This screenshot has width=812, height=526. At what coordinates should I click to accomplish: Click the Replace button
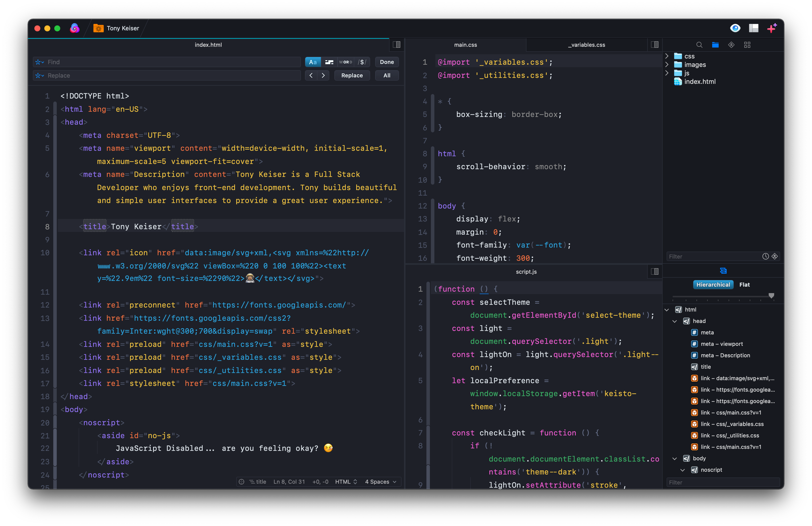tap(352, 75)
